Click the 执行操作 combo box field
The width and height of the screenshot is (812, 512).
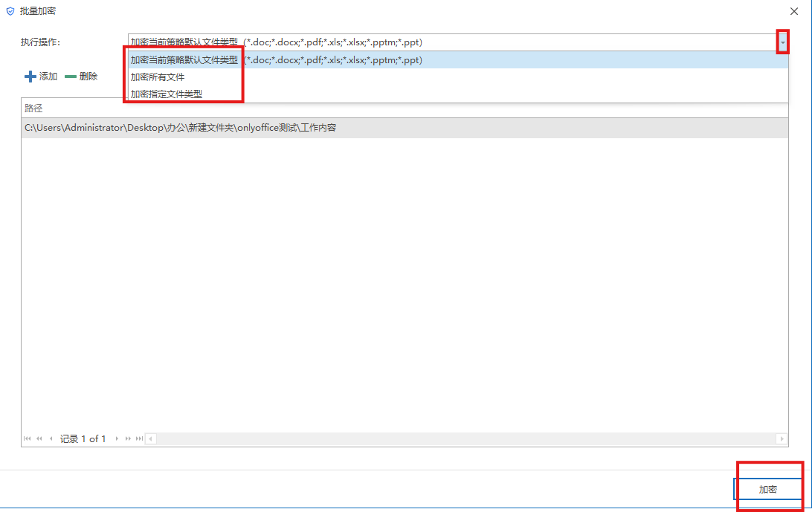(x=446, y=42)
